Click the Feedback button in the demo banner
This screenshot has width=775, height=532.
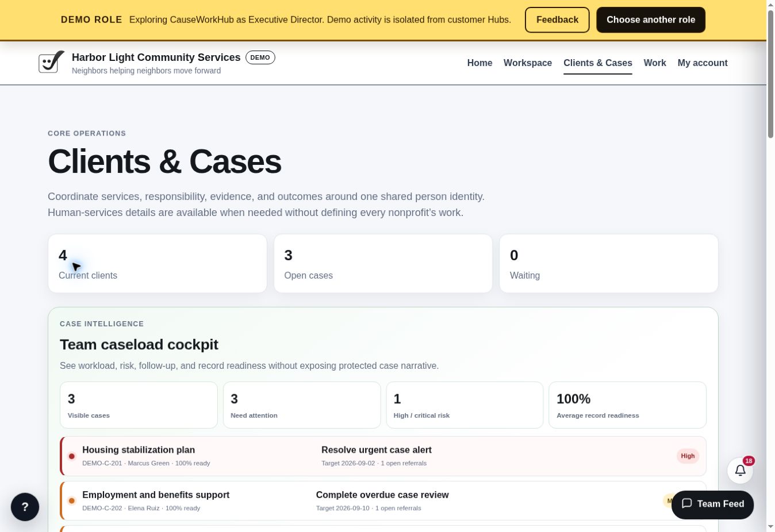557,20
